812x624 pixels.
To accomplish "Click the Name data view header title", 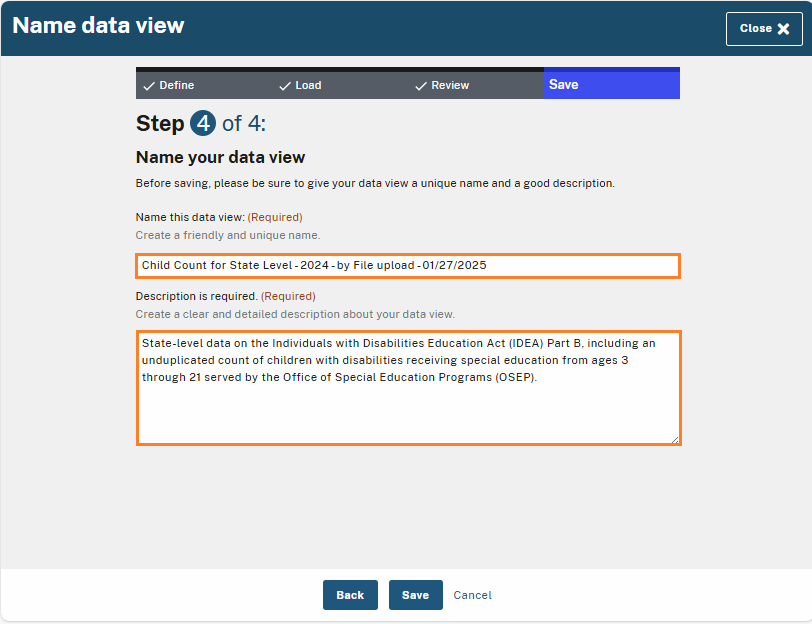I will (97, 25).
